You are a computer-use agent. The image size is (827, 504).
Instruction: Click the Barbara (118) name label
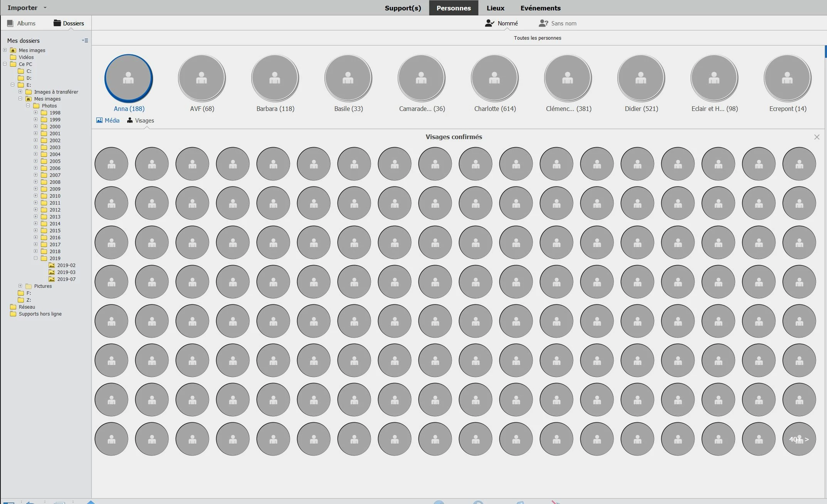[x=275, y=109]
